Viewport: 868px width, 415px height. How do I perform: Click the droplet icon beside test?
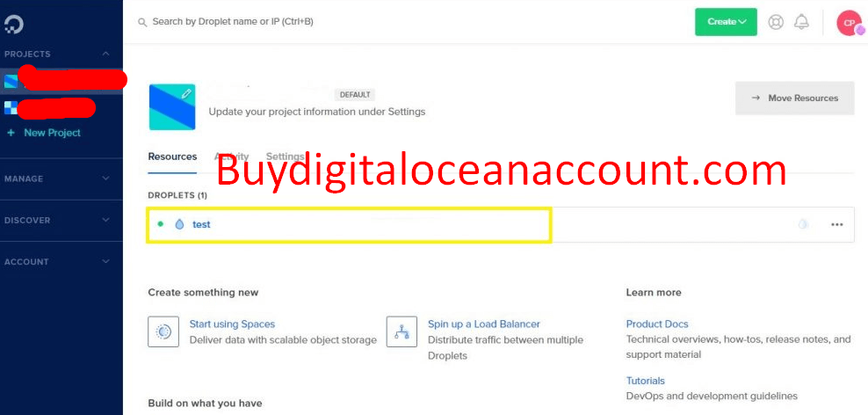179,224
